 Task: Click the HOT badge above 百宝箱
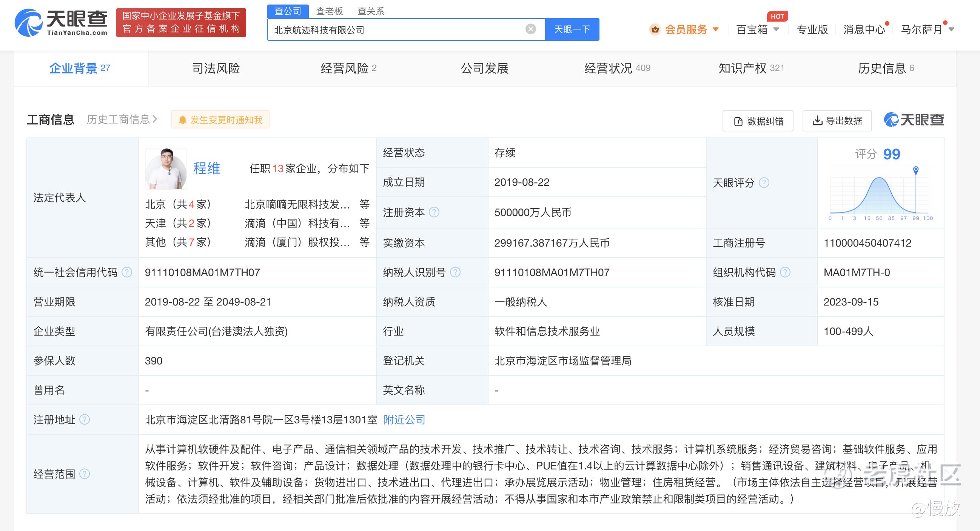coord(777,16)
